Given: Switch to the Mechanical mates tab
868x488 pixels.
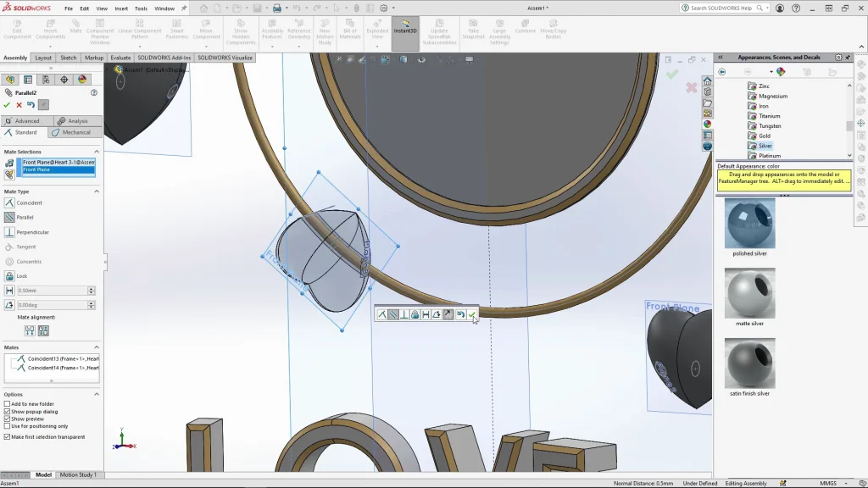Looking at the screenshot, I should click(x=75, y=132).
